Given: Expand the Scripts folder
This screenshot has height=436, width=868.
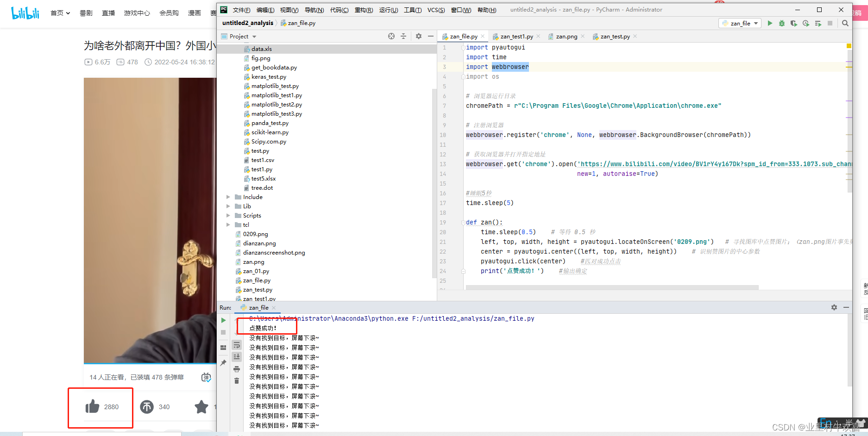Looking at the screenshot, I should pos(228,216).
